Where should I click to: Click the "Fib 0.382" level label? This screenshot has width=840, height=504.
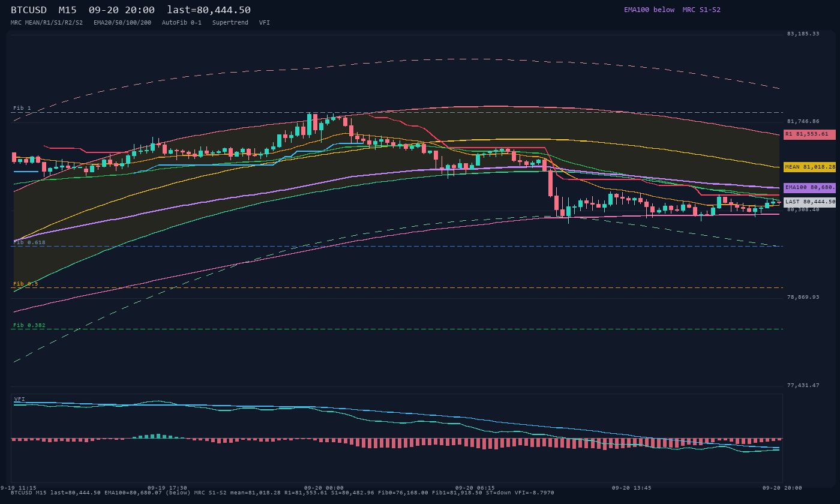pos(29,325)
